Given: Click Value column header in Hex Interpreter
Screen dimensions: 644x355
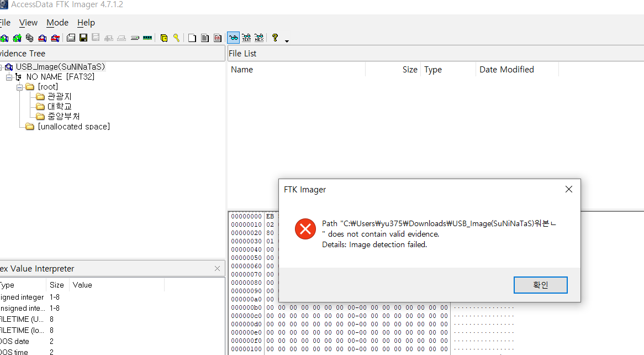Looking at the screenshot, I should click(117, 285).
